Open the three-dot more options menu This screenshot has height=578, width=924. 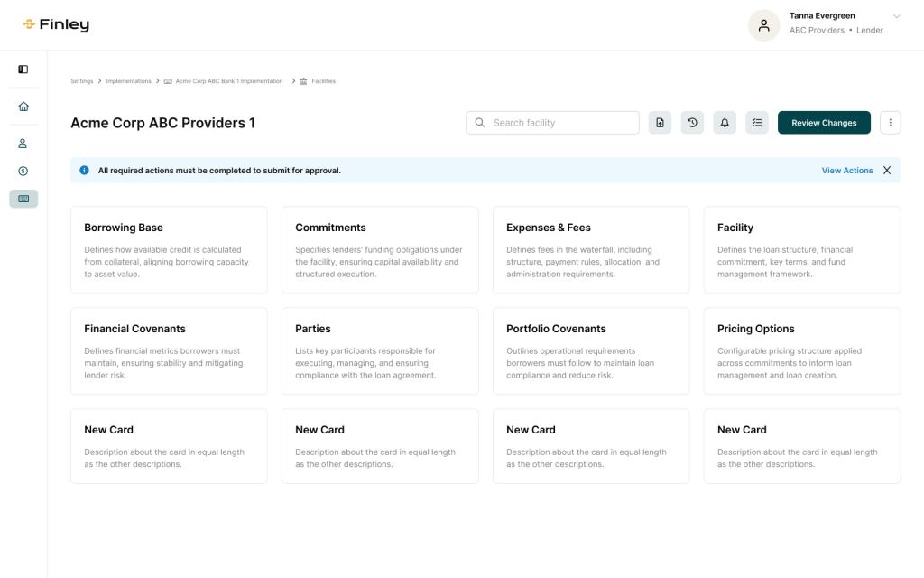coord(890,123)
